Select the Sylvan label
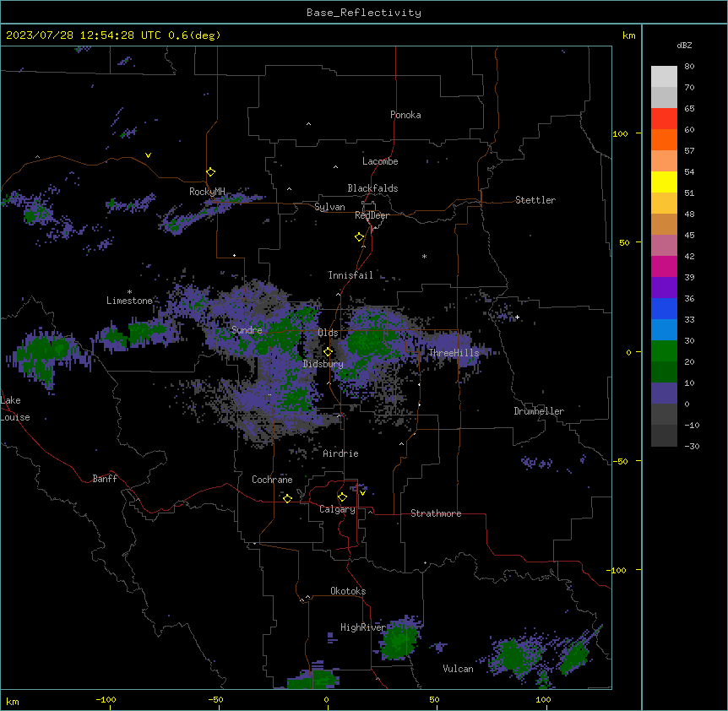The image size is (728, 711). click(329, 207)
